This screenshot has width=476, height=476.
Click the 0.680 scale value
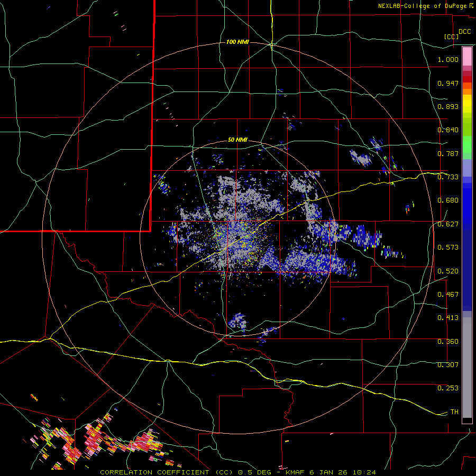448,200
